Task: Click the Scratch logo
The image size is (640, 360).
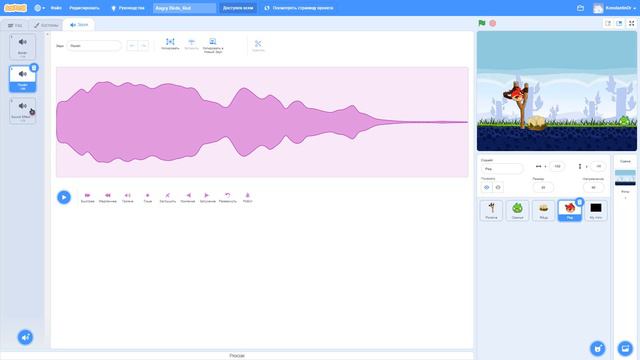Action: 16,8
